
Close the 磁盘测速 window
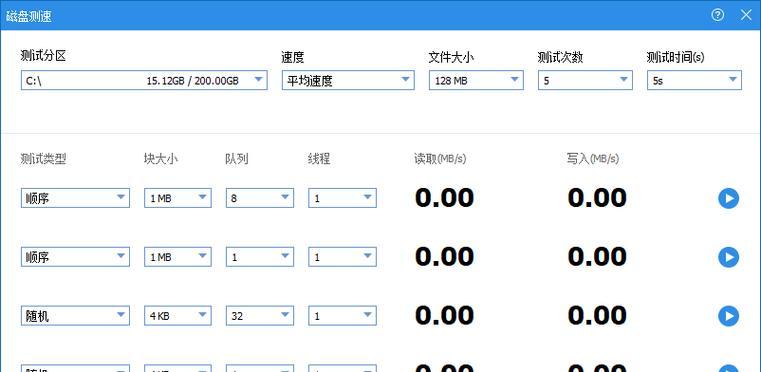(746, 15)
